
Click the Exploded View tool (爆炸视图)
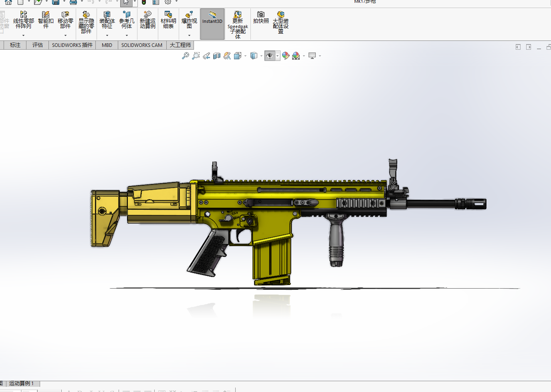coord(189,20)
